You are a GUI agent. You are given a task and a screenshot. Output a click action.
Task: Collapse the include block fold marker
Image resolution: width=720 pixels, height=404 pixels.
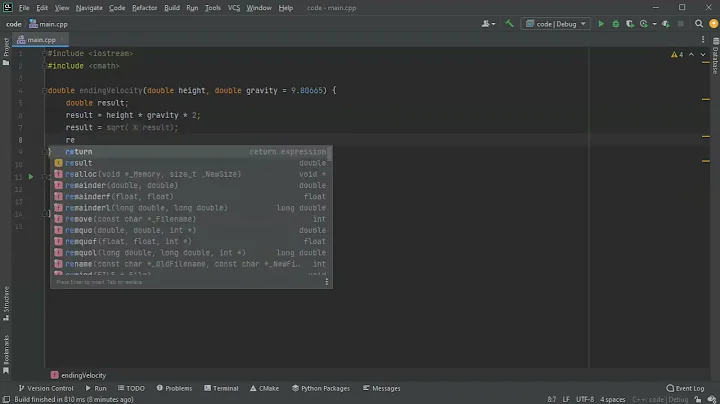[45, 53]
